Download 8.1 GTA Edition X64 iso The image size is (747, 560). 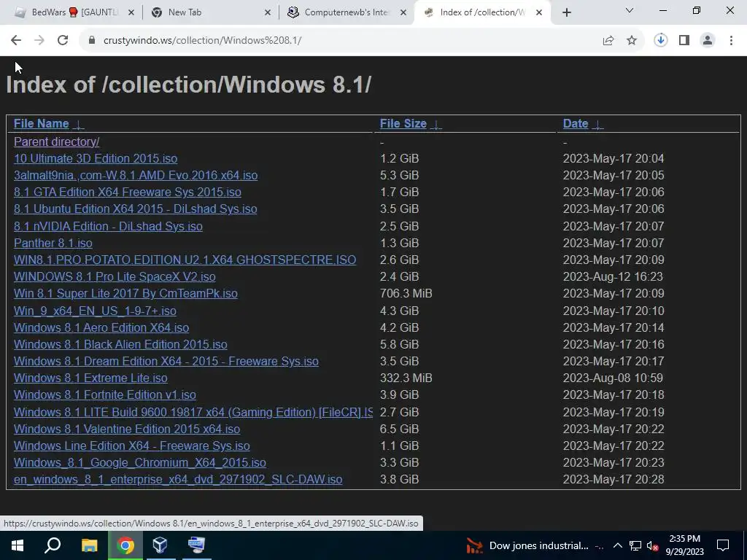click(x=127, y=192)
